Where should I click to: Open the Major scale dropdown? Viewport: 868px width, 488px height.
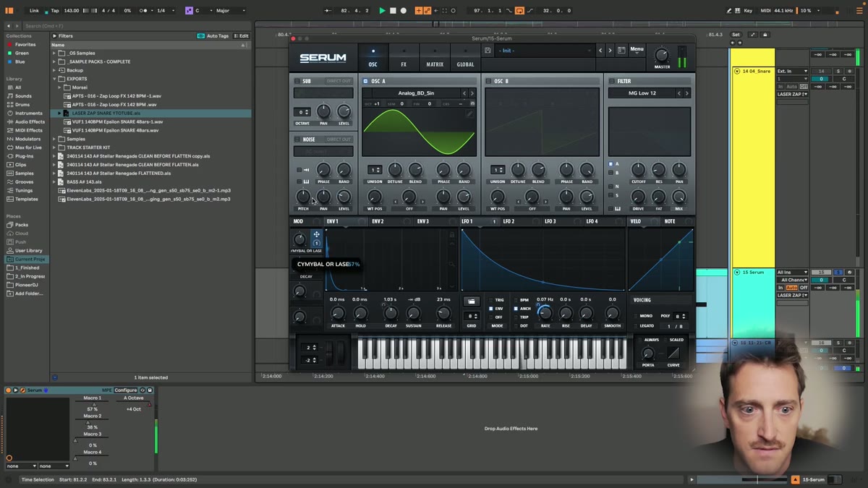[230, 11]
